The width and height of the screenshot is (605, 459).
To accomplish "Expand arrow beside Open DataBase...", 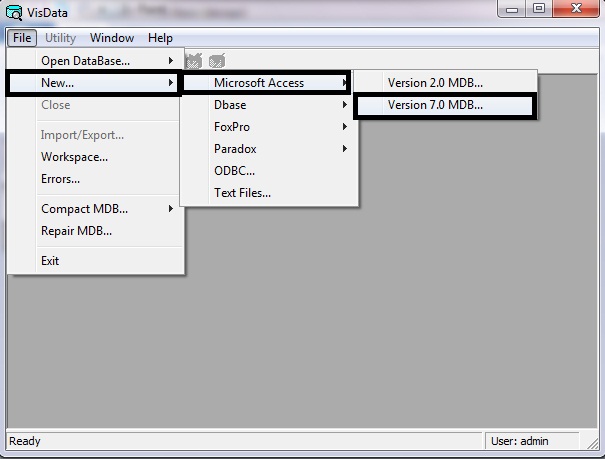I will pyautogui.click(x=171, y=61).
